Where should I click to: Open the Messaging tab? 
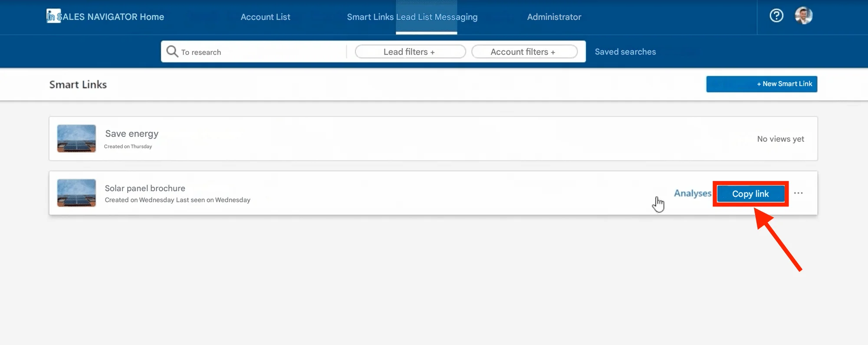(456, 17)
